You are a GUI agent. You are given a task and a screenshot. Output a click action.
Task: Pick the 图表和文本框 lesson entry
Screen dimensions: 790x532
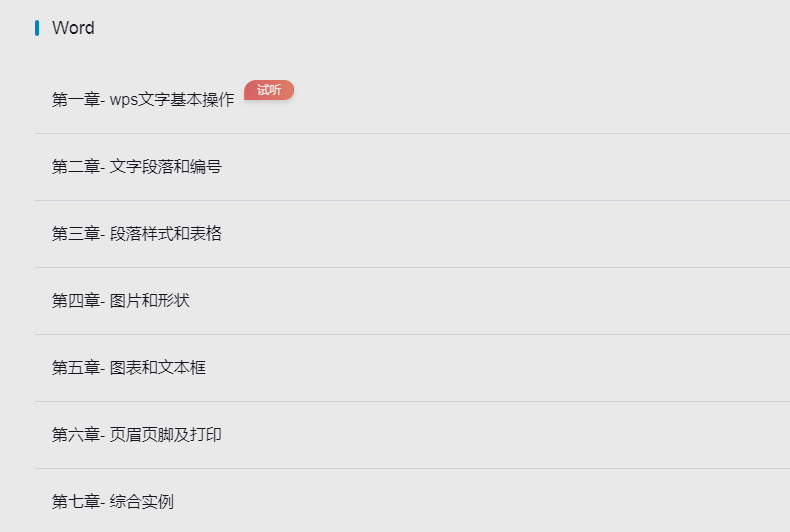click(158, 368)
